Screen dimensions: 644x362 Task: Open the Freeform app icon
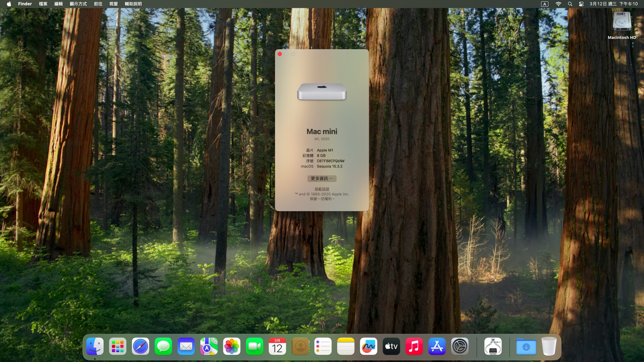click(368, 346)
